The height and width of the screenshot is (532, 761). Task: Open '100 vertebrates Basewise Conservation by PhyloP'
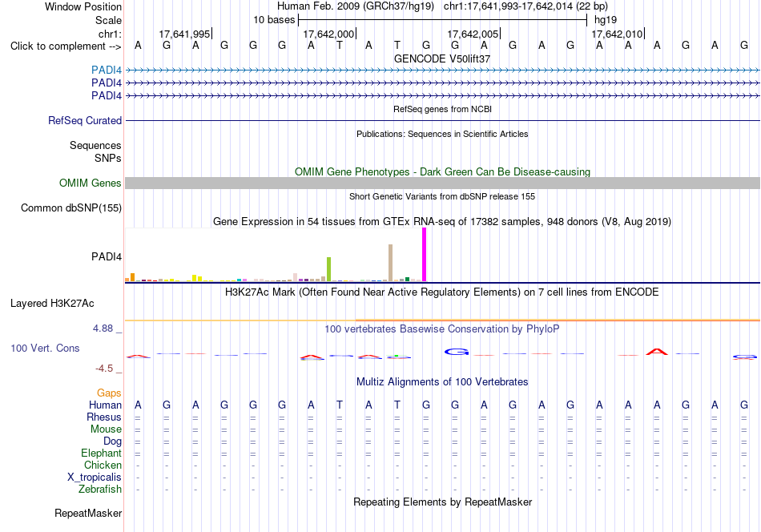click(x=442, y=329)
